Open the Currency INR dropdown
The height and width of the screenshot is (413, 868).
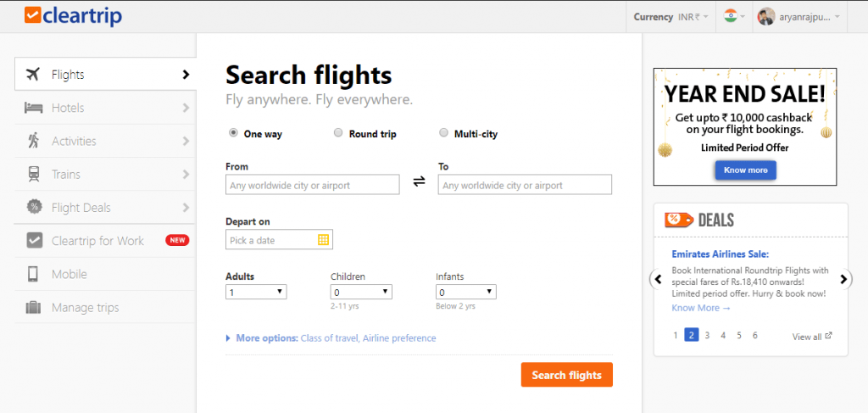(671, 17)
